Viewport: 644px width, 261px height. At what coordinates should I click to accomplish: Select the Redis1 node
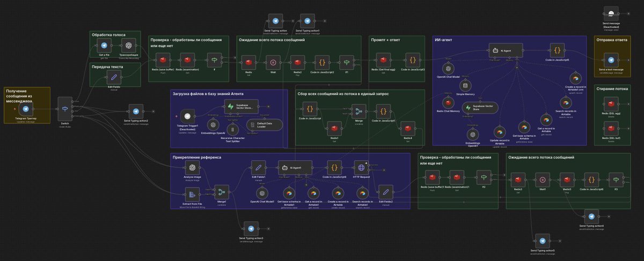pyautogui.click(x=334, y=129)
